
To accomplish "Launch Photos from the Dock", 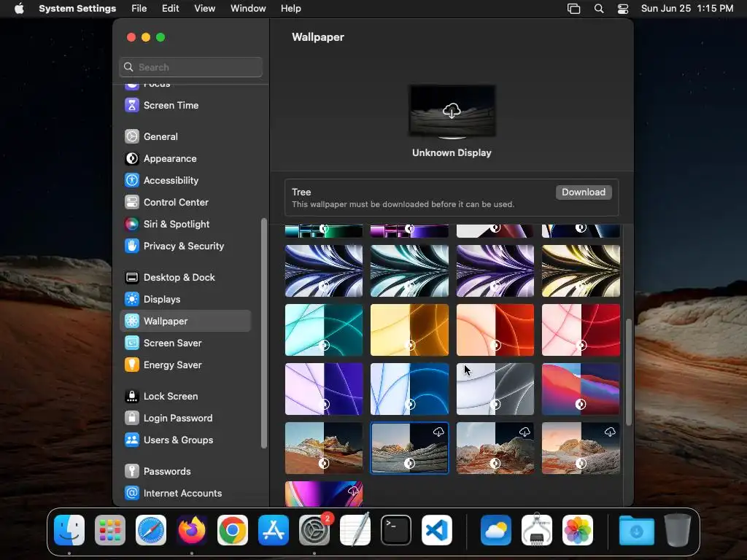I will 578,530.
